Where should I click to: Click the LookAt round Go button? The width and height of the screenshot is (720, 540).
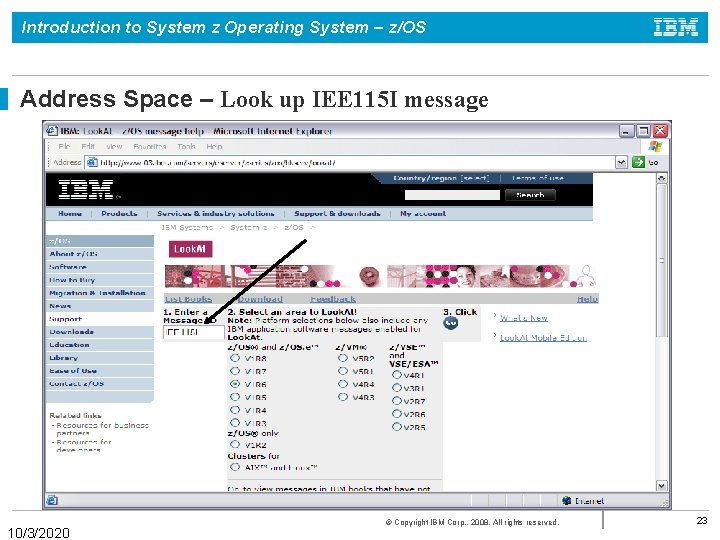coord(450,323)
